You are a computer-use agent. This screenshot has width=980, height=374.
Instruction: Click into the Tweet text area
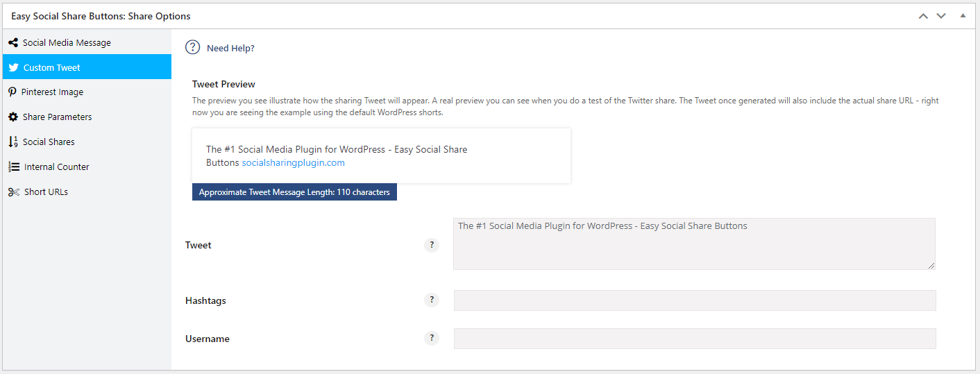(x=694, y=244)
